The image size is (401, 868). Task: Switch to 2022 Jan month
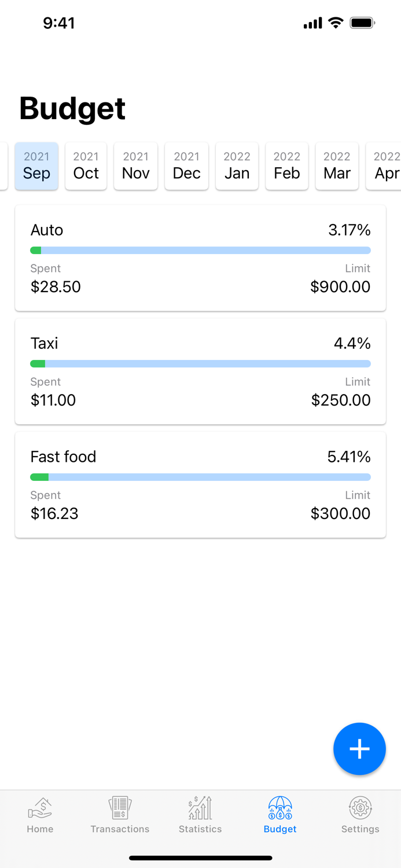point(237,166)
